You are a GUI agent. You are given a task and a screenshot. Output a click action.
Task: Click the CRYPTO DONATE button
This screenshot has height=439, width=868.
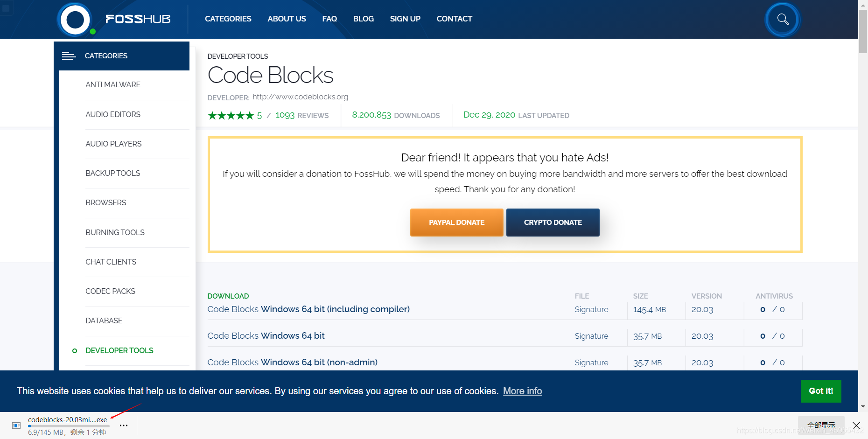[x=553, y=222]
